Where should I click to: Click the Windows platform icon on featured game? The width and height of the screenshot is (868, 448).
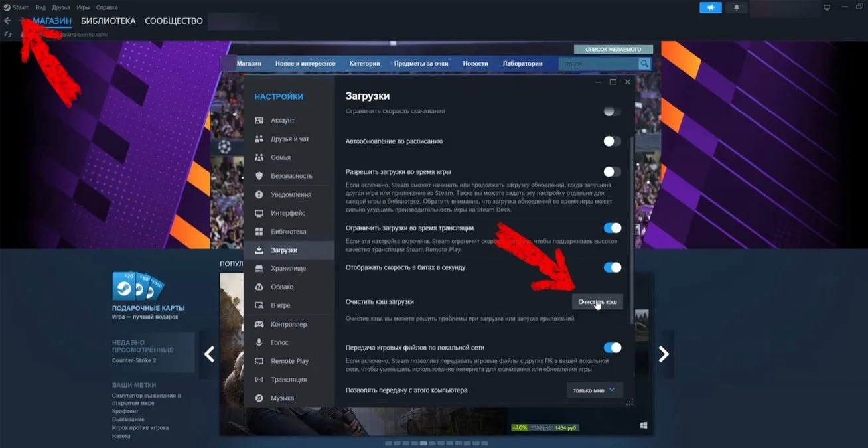(642, 425)
